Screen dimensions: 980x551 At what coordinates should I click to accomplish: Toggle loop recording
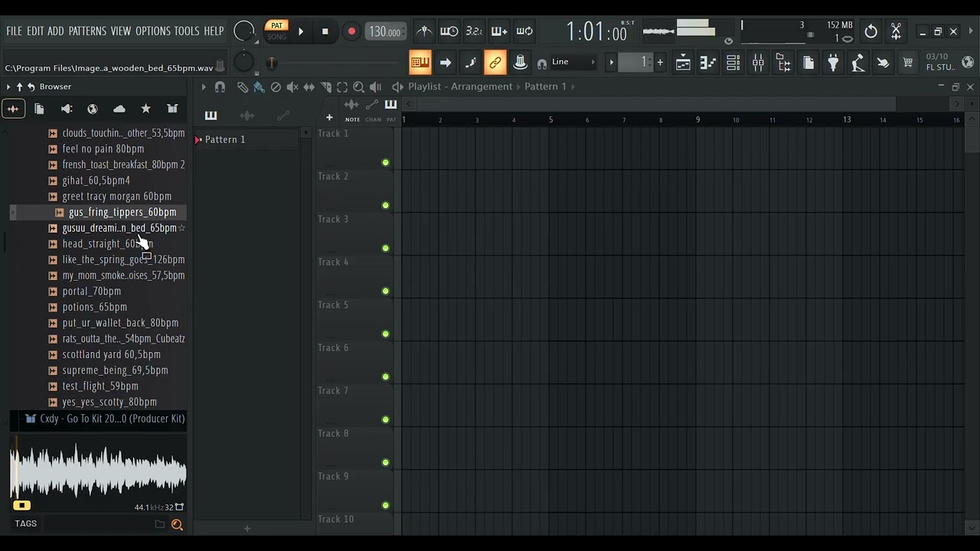click(x=524, y=31)
